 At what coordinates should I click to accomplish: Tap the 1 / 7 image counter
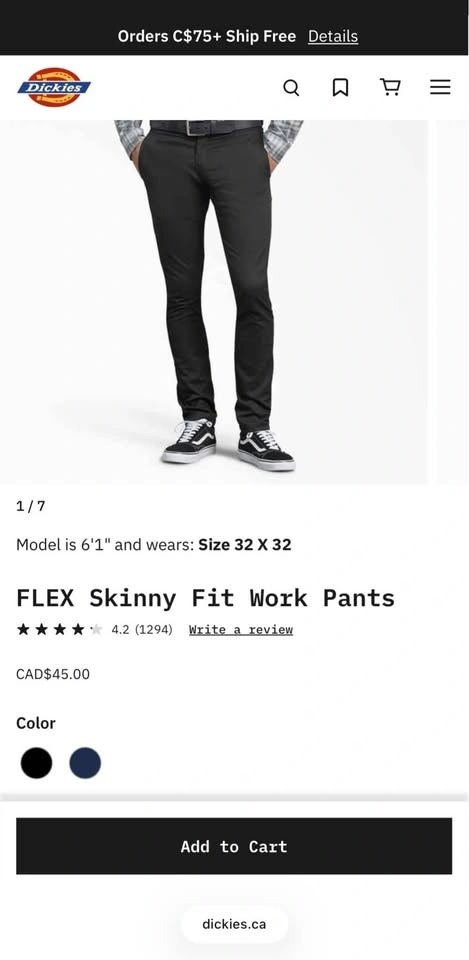(31, 506)
